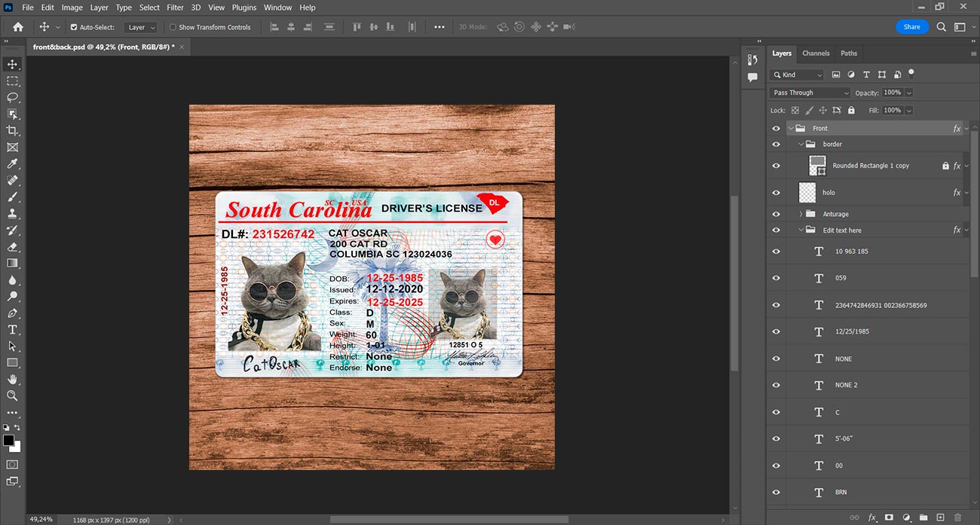
Task: Enable the Show Transform Controls checkbox
Action: (173, 27)
